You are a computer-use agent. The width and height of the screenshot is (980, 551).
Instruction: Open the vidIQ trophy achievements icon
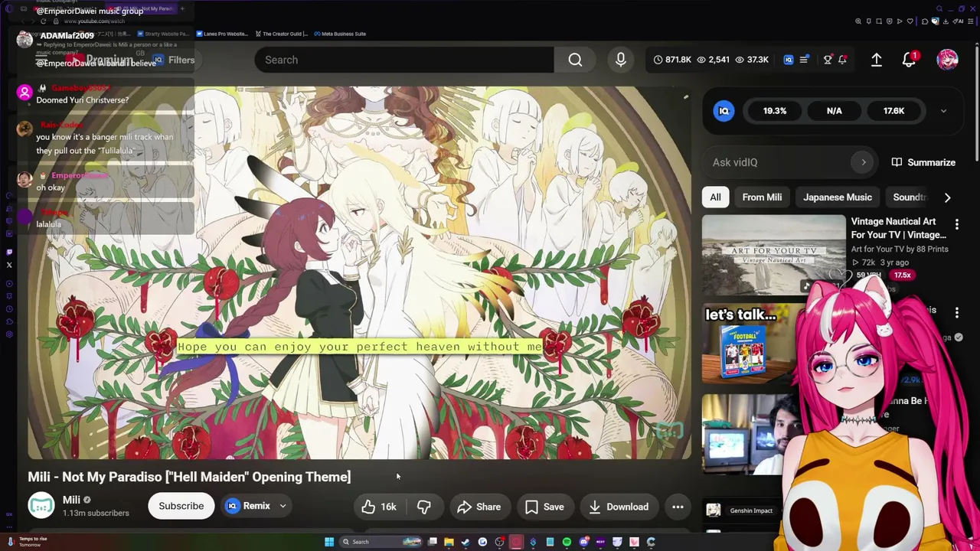pyautogui.click(x=828, y=60)
